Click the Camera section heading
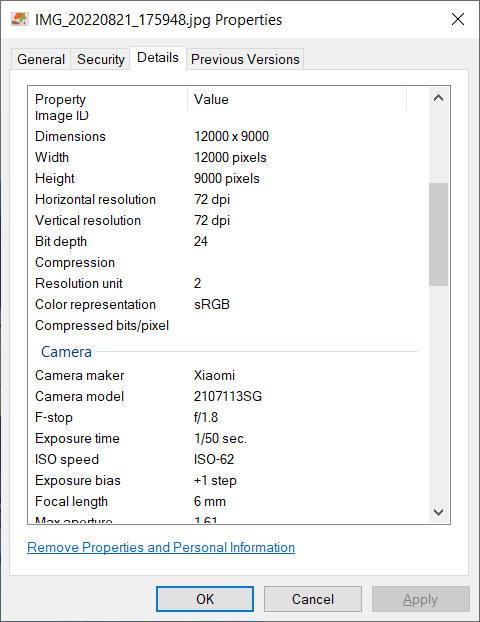This screenshot has height=622, width=480. coord(66,352)
